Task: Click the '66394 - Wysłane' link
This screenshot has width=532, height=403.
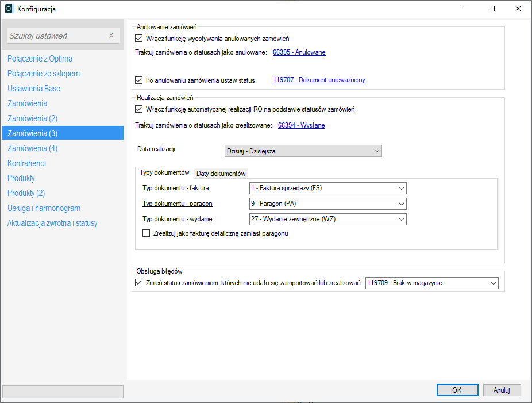Action: click(x=301, y=125)
